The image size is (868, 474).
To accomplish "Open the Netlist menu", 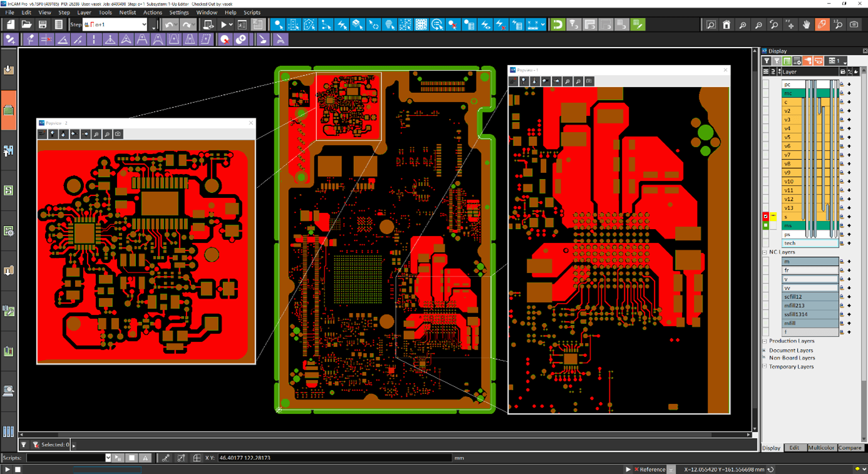I will 127,13.
